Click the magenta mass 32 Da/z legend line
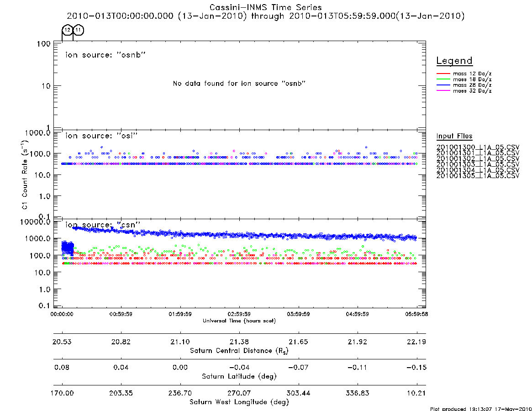Viewport: 532px width, 411px height. (443, 91)
